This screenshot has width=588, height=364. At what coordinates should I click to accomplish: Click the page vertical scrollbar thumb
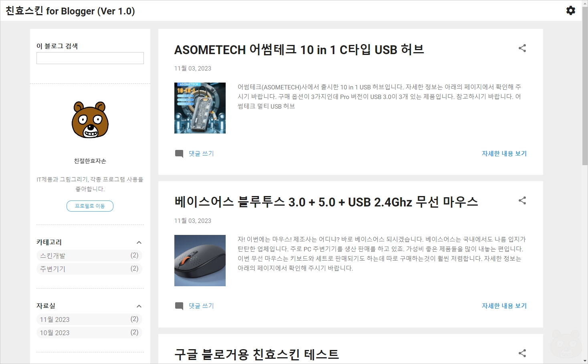(585, 86)
